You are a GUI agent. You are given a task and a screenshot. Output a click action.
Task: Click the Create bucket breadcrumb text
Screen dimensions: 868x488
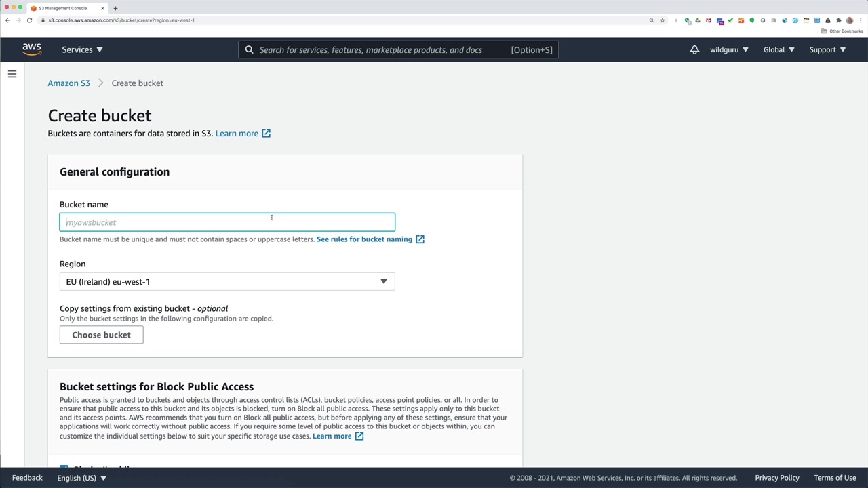(138, 83)
